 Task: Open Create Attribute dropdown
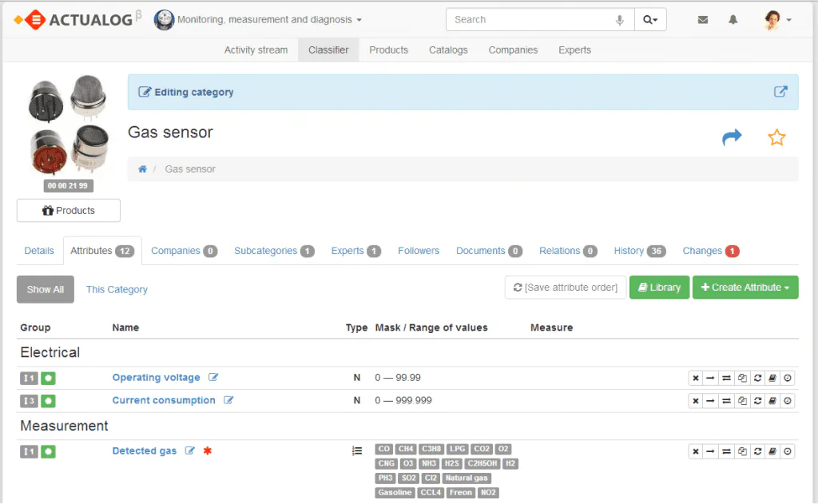[745, 288]
